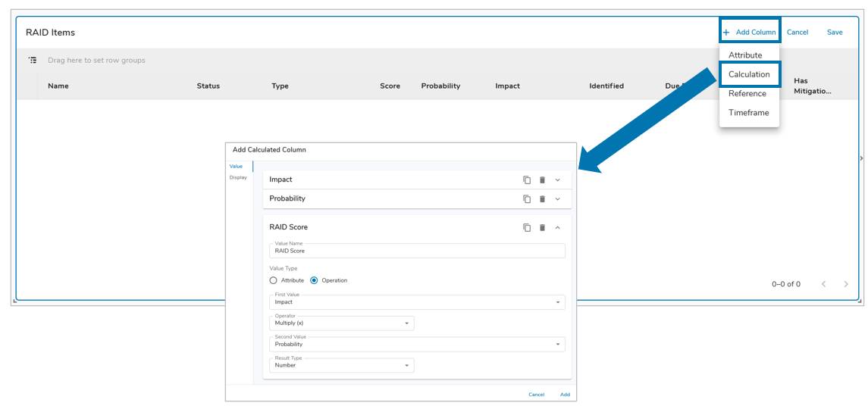Expand the Probability value section

(x=558, y=198)
